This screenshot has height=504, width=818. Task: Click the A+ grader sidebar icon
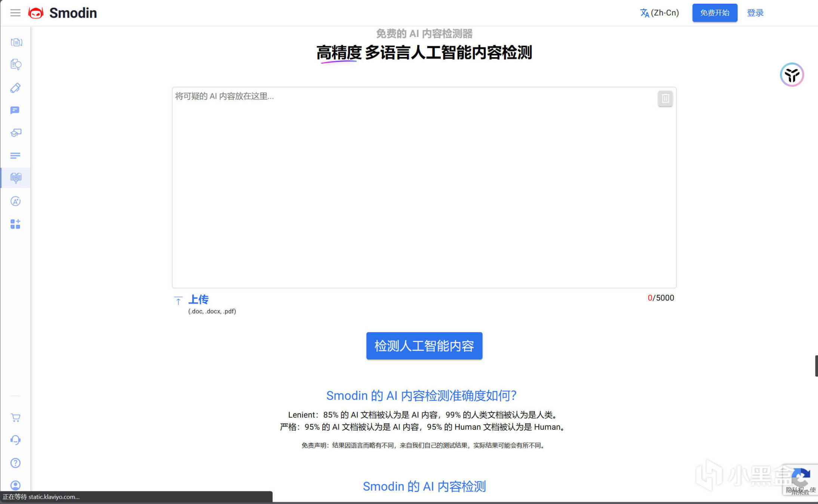click(15, 201)
